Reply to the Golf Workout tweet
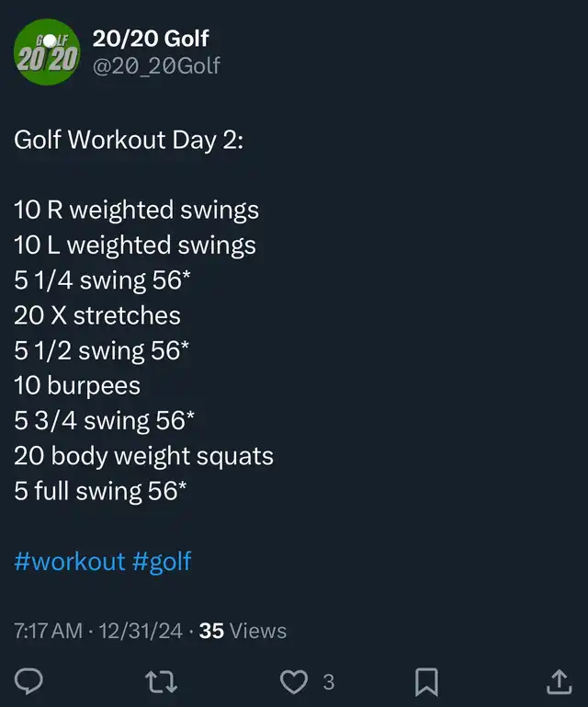 pyautogui.click(x=29, y=681)
